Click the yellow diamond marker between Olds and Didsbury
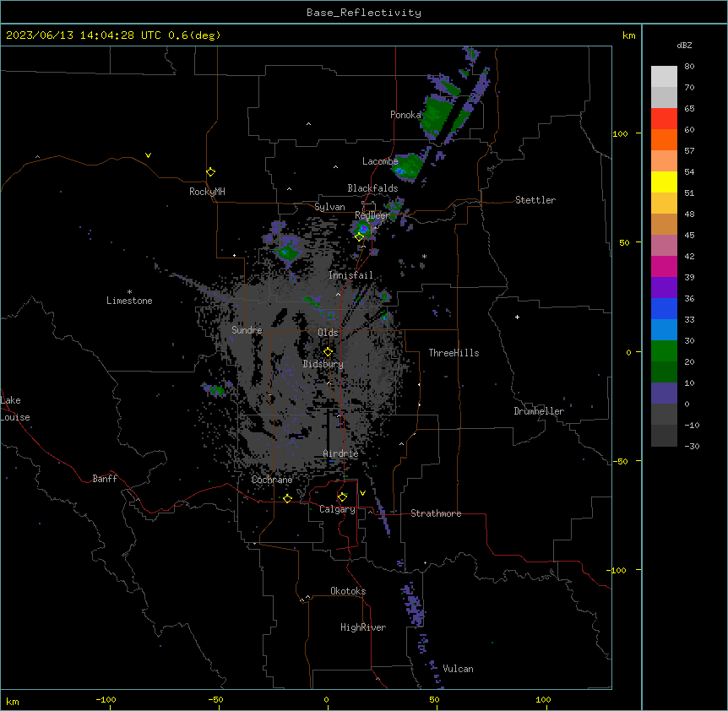Screen dimensions: 728x711 point(328,352)
